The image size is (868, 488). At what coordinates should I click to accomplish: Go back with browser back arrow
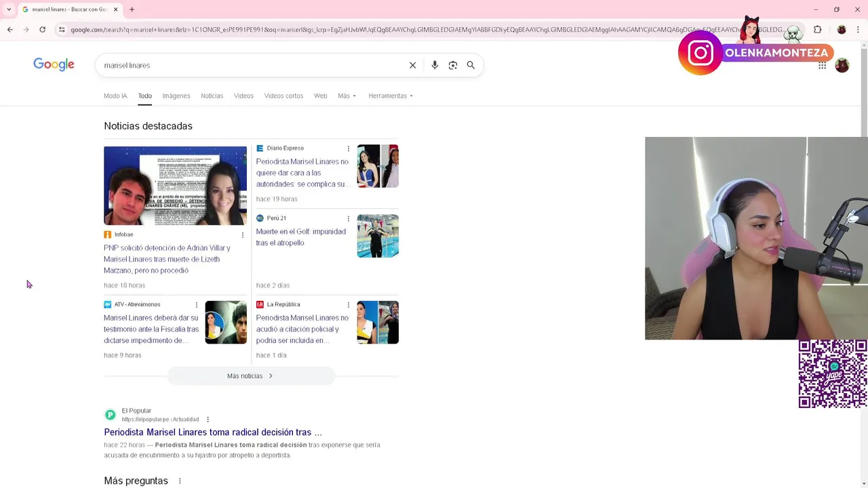point(9,30)
